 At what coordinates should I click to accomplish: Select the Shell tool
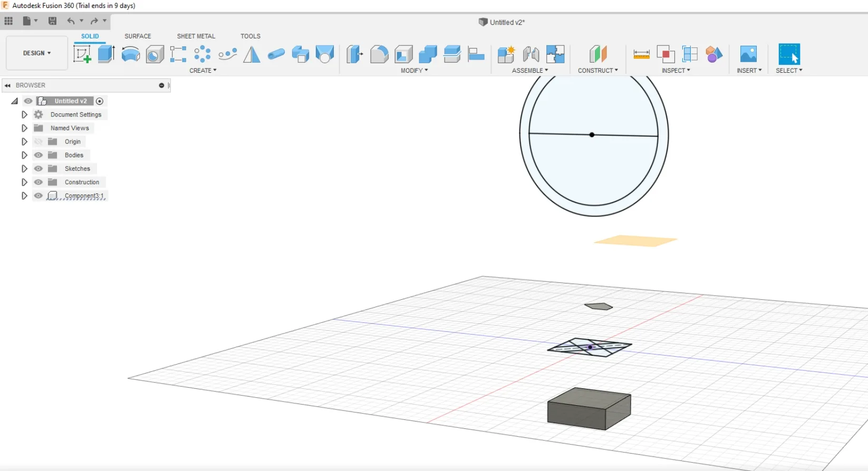[403, 54]
